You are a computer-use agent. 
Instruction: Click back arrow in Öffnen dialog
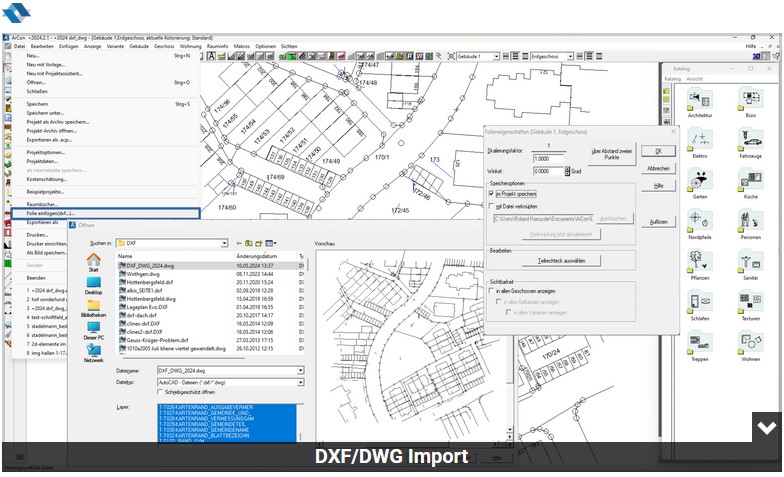click(239, 243)
